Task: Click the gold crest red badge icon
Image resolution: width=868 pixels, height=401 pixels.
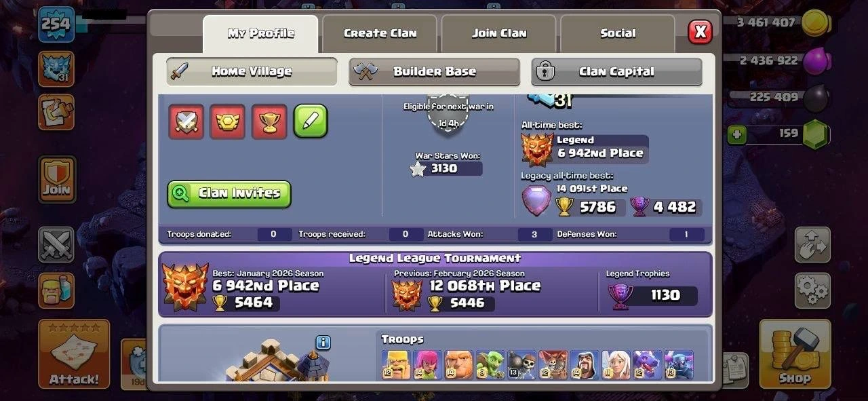Action: pyautogui.click(x=227, y=121)
